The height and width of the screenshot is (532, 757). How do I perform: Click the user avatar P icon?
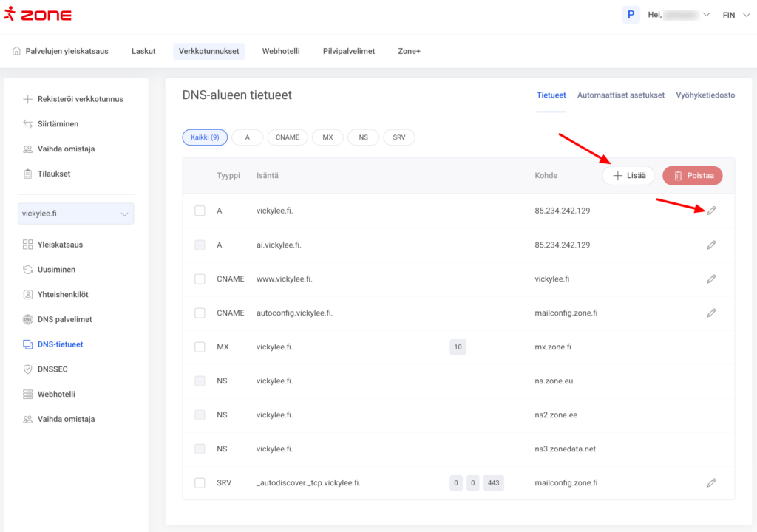click(631, 15)
